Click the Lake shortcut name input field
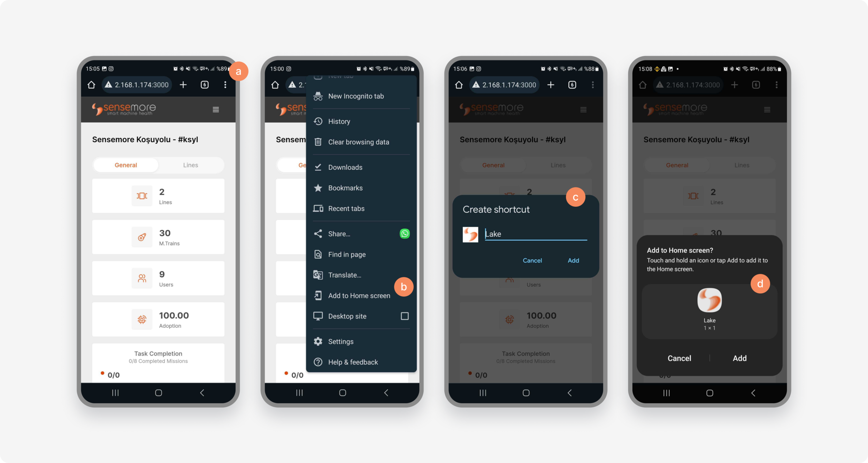The width and height of the screenshot is (868, 463). (x=536, y=234)
